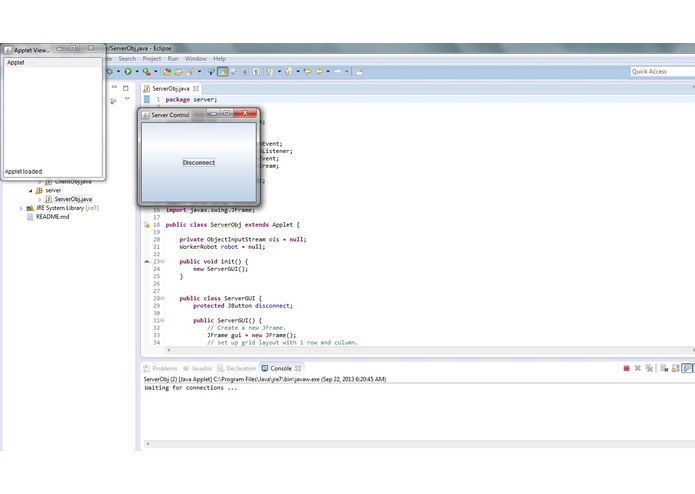Click the Last Edit Location arrow icon
This screenshot has height=494, width=695.
(307, 71)
